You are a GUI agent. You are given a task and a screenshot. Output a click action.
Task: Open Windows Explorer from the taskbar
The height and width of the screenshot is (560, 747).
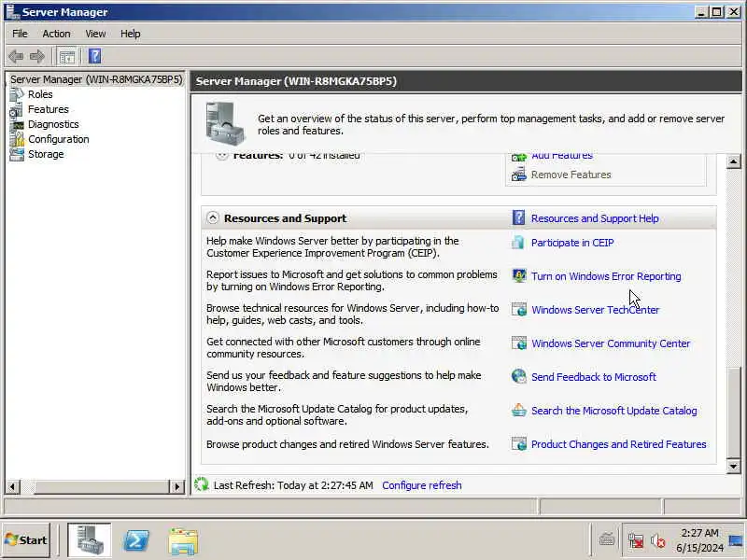click(x=183, y=541)
